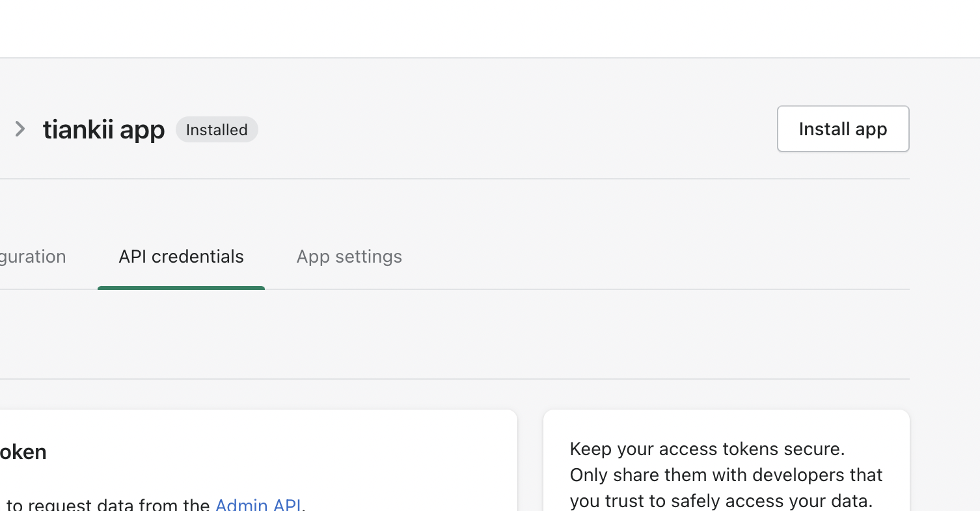This screenshot has height=511, width=980.
Task: Select the API credentials tab
Action: point(181,257)
